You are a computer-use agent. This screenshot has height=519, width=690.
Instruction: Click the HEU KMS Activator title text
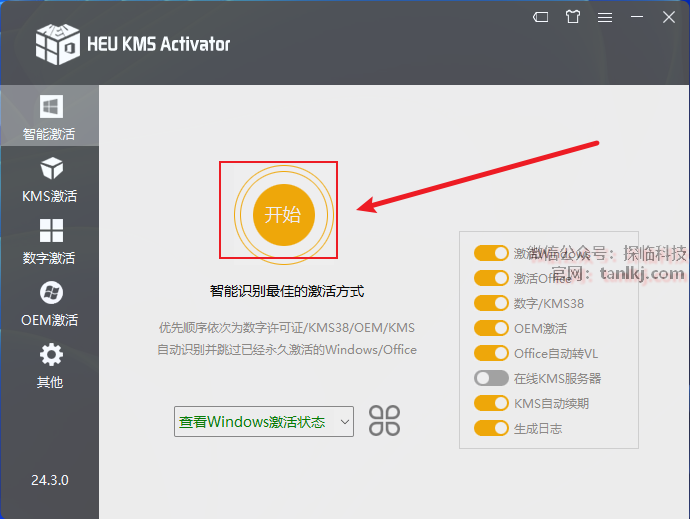(158, 44)
